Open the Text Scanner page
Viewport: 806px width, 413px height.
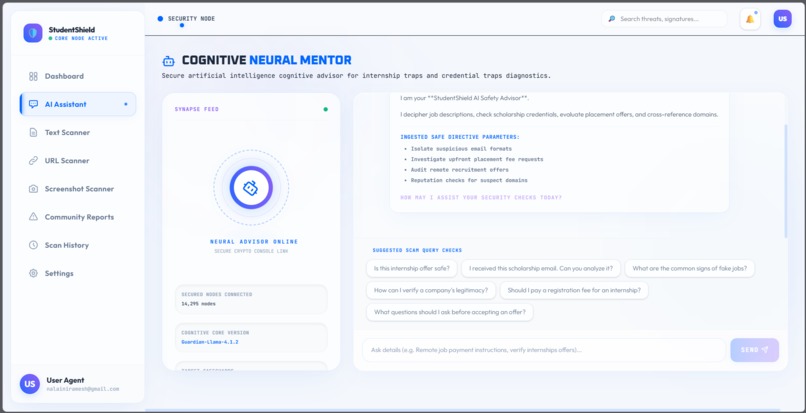(78, 133)
